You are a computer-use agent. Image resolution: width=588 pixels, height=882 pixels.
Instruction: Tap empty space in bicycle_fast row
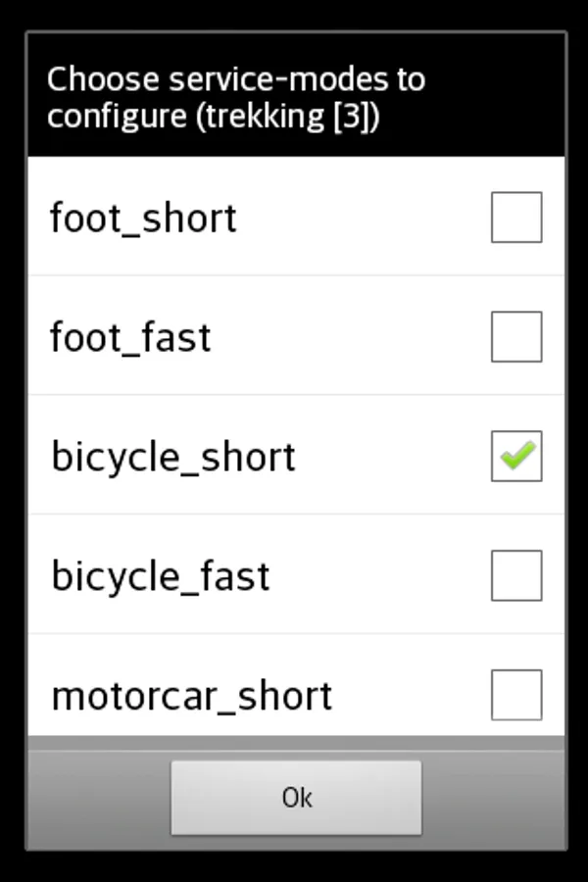[382, 575]
